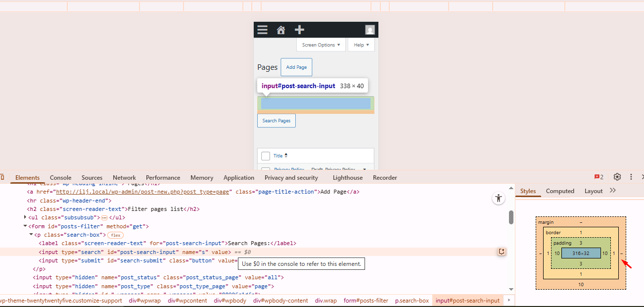Click the Add Page button
The height and width of the screenshot is (307, 644).
click(x=296, y=67)
